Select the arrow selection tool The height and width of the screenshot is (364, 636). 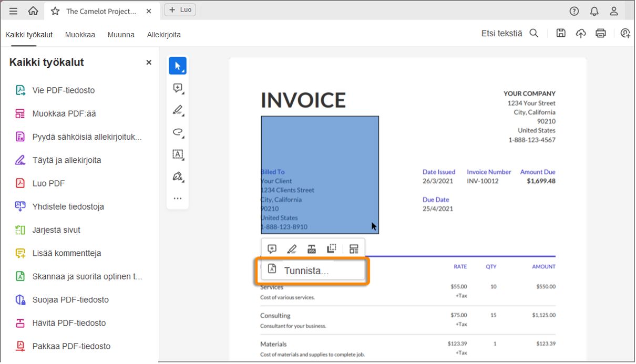(x=178, y=66)
